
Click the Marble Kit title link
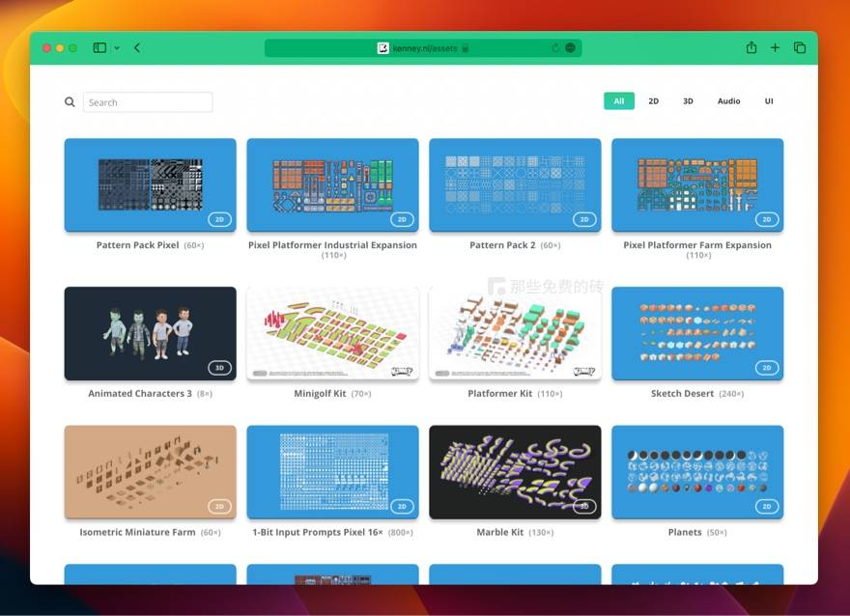click(499, 532)
